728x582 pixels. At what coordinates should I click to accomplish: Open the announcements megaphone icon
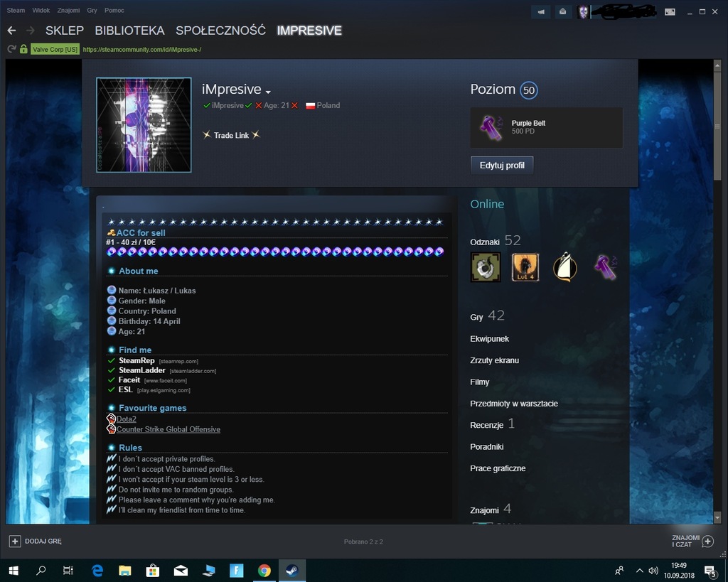click(541, 12)
